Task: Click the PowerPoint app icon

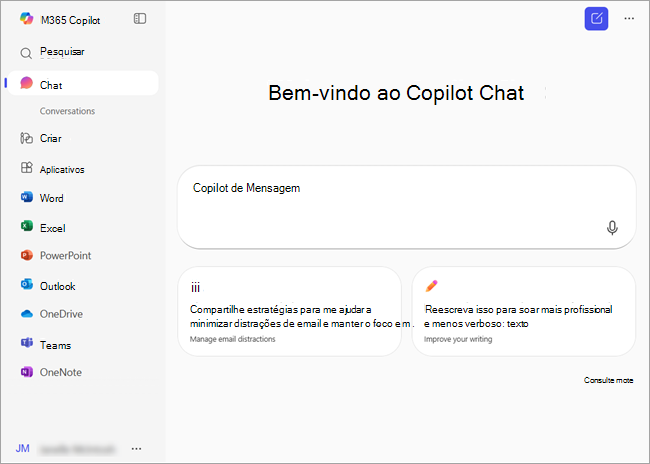Action: coord(27,255)
